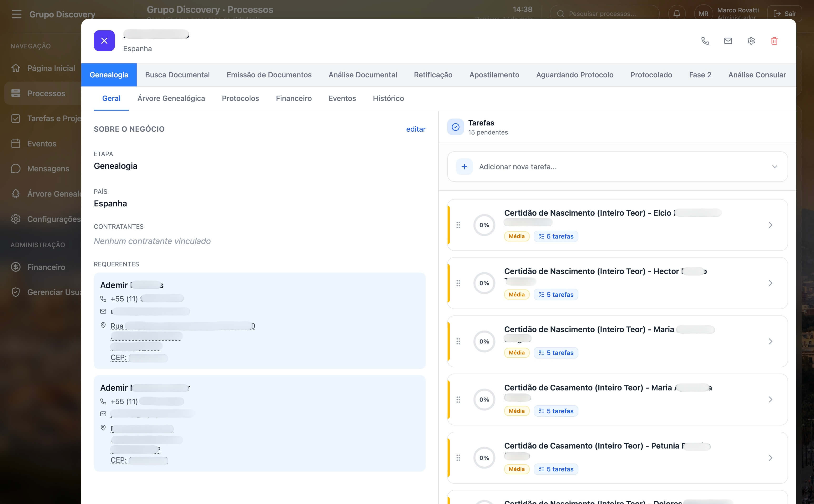
Task: Open Eventos in sidebar
Action: 43,144
